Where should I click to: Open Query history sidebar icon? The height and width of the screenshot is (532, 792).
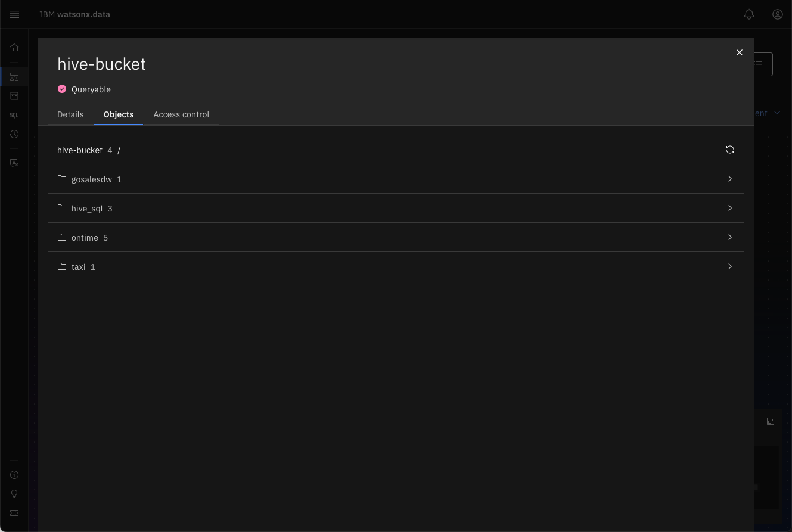click(14, 134)
